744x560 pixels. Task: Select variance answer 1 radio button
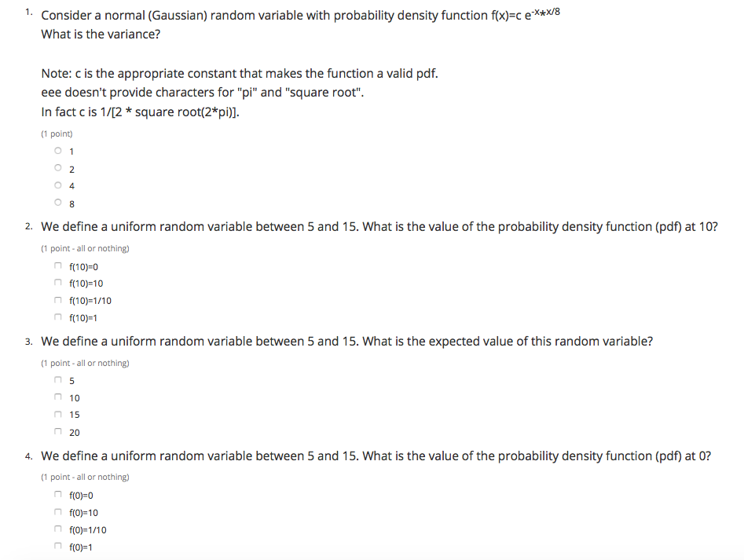58,151
